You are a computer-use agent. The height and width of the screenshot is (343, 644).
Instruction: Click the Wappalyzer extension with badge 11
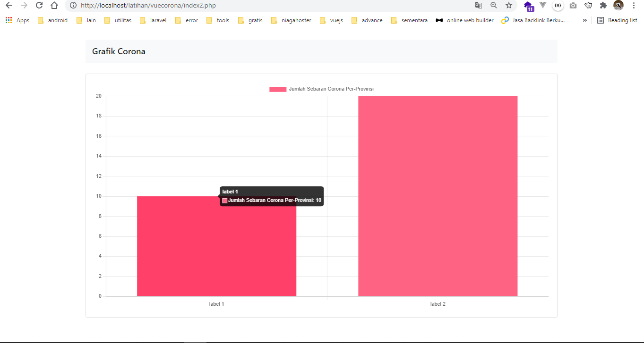[529, 6]
